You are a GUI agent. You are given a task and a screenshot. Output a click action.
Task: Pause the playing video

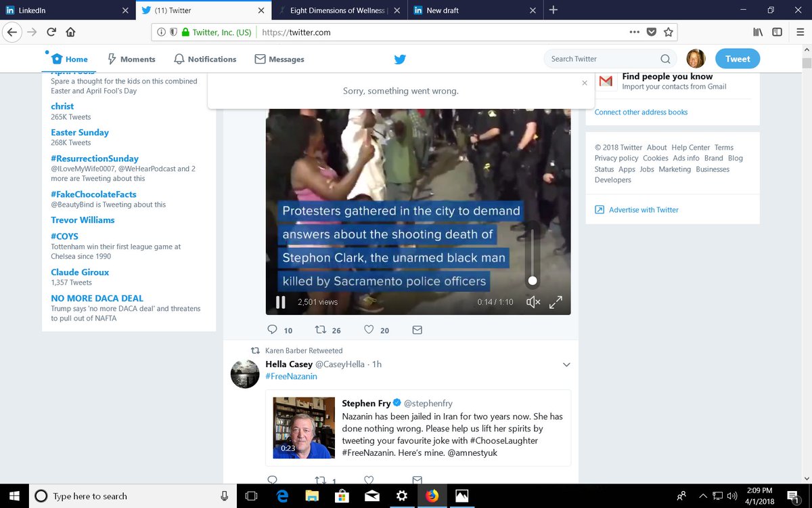(280, 302)
